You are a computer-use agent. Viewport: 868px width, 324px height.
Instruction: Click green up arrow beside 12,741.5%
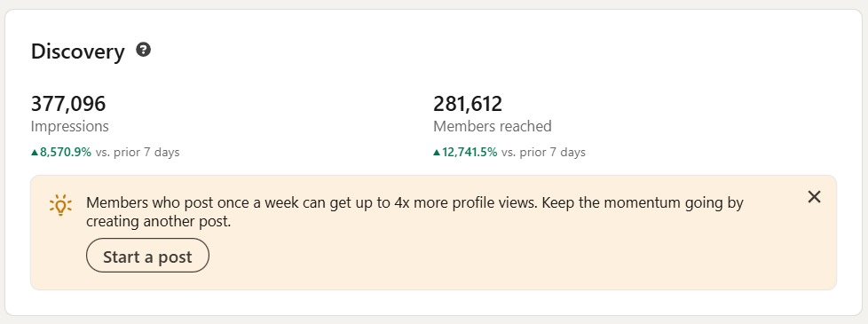(437, 152)
